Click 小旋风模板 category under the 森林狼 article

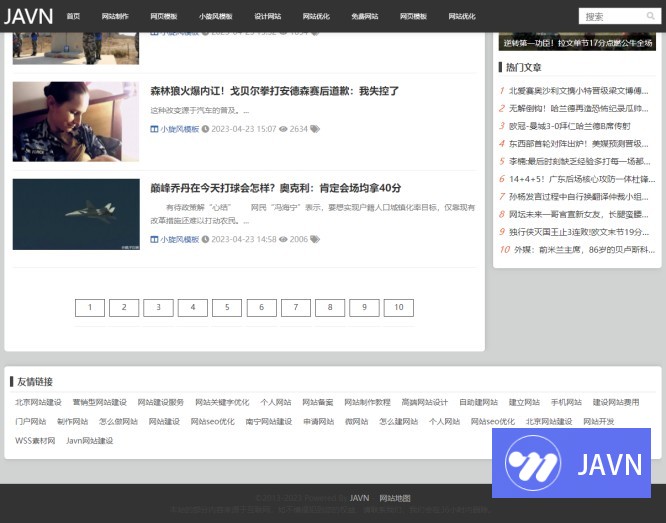tap(180, 129)
